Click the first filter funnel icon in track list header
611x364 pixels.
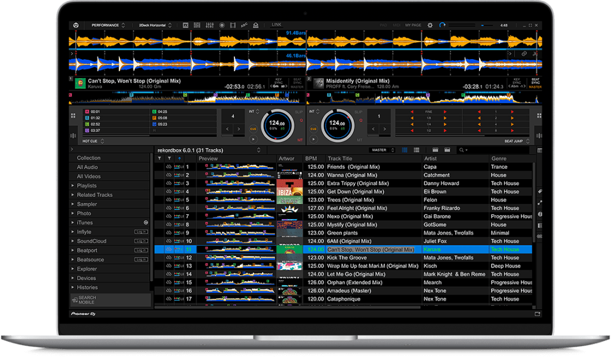159,158
